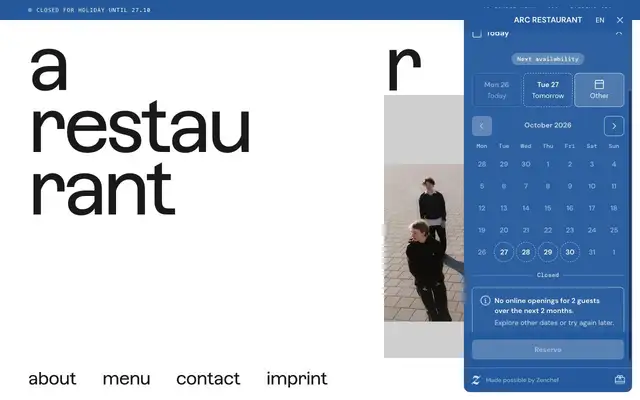Click the gift voucher icon in widget footer
This screenshot has height=400, width=640.
tap(620, 380)
